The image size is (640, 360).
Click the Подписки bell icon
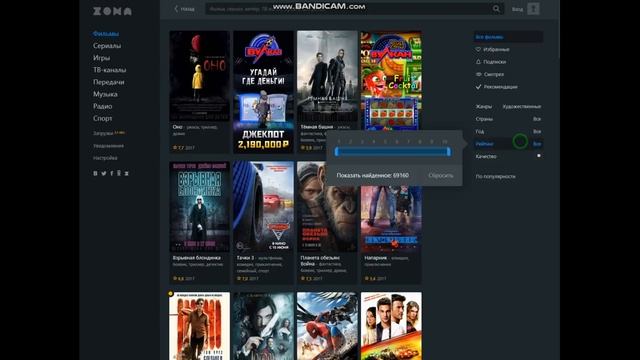(478, 62)
